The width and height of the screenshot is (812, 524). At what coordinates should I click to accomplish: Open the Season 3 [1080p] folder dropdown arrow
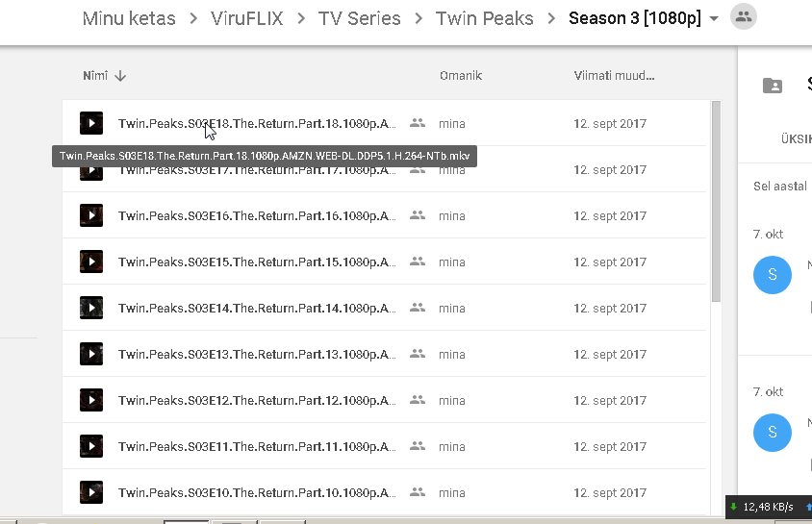click(714, 18)
